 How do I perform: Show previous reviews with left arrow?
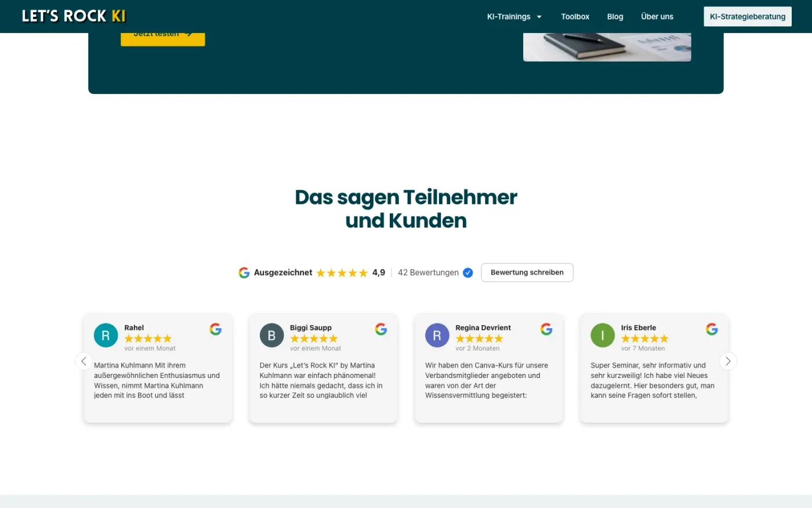(84, 361)
